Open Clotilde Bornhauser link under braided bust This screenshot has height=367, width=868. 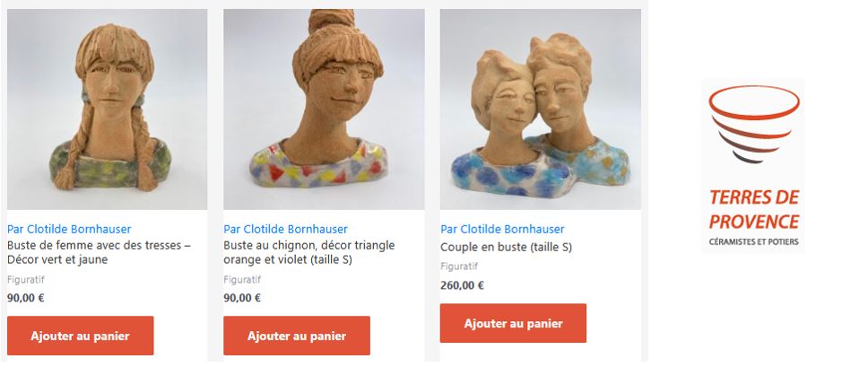click(69, 229)
